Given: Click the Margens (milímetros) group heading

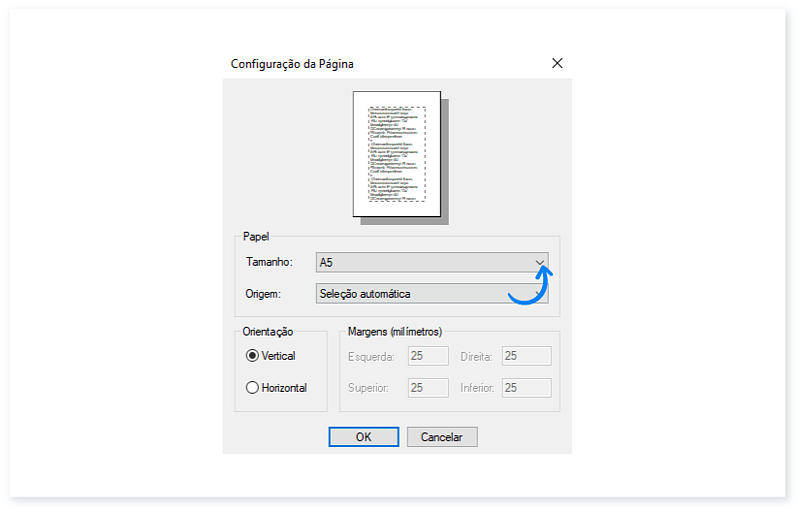Looking at the screenshot, I should click(394, 332).
